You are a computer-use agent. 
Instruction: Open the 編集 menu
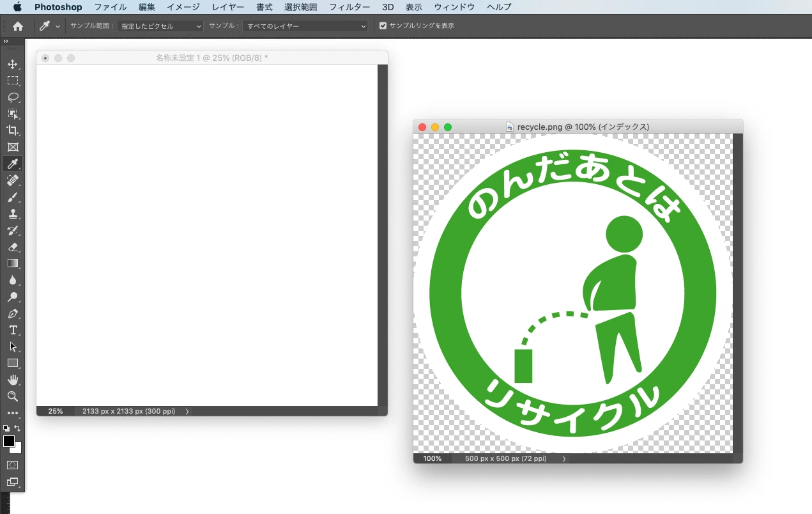[147, 7]
